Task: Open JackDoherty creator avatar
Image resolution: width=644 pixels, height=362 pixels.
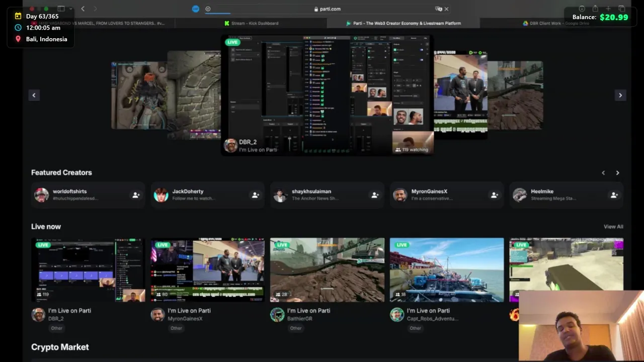Action: (x=161, y=195)
